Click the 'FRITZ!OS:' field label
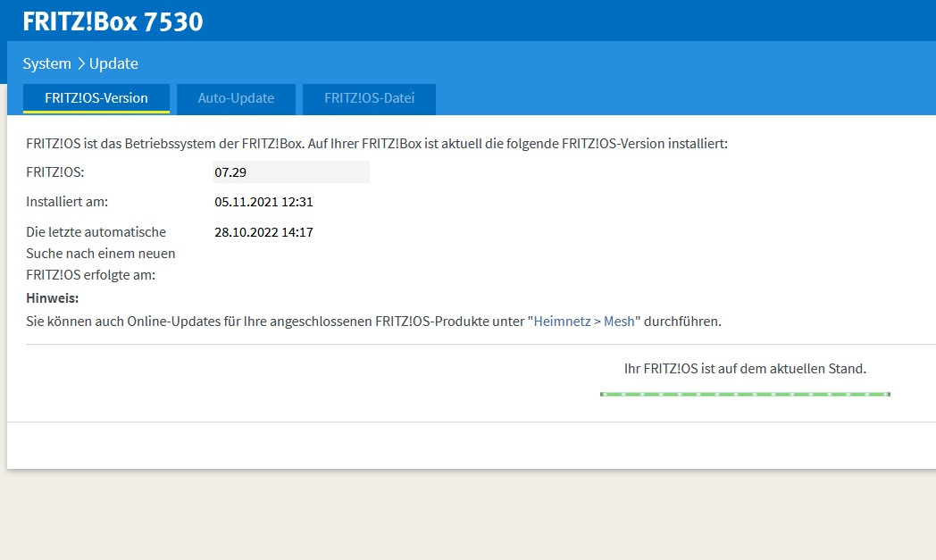Screen dimensions: 936x560 (x=54, y=172)
